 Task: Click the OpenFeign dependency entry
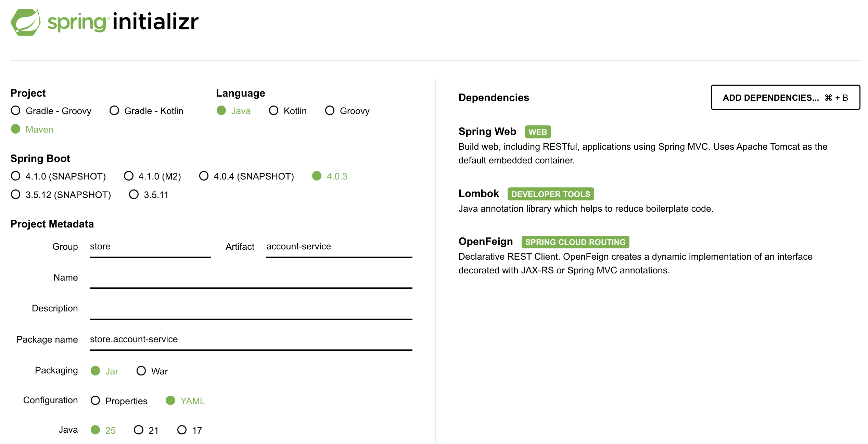(485, 242)
